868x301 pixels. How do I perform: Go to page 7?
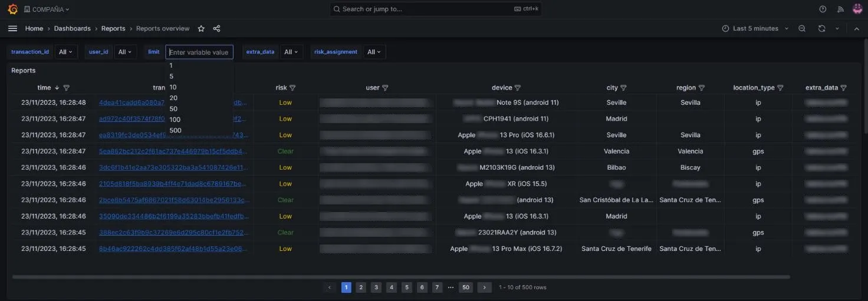[x=437, y=287]
